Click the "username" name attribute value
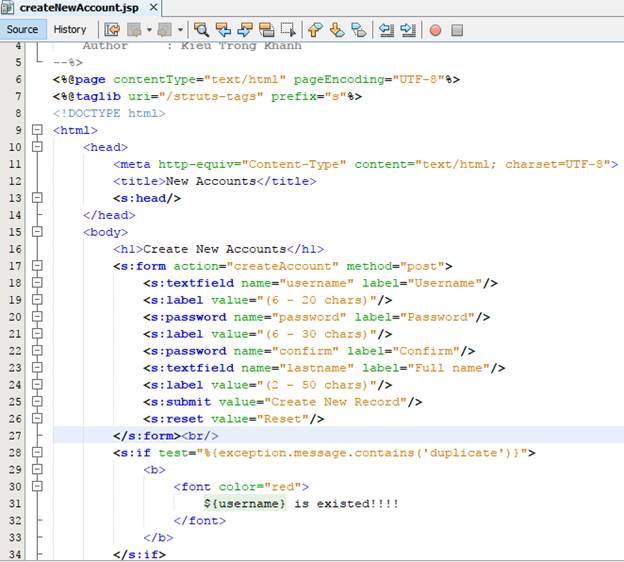The width and height of the screenshot is (624, 562). point(316,283)
